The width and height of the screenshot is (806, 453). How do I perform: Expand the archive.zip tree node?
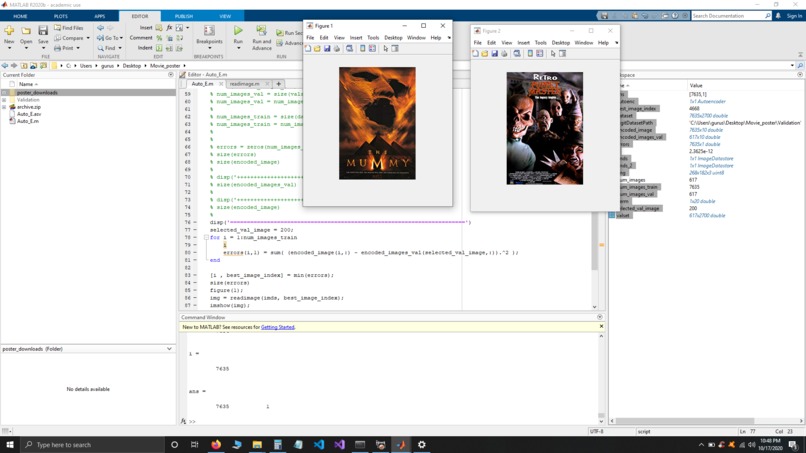pos(4,107)
